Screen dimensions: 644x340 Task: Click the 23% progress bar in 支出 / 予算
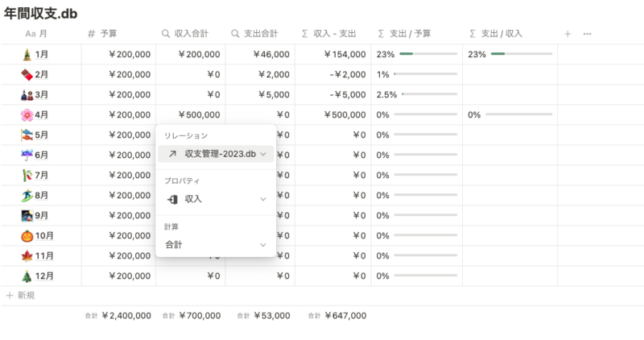pyautogui.click(x=428, y=54)
